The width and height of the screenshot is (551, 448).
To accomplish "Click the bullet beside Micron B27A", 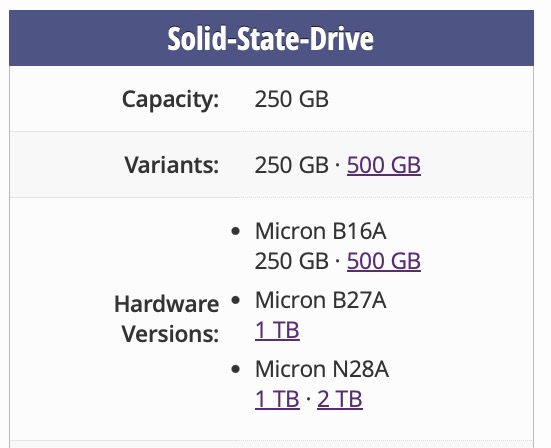I will 236,300.
